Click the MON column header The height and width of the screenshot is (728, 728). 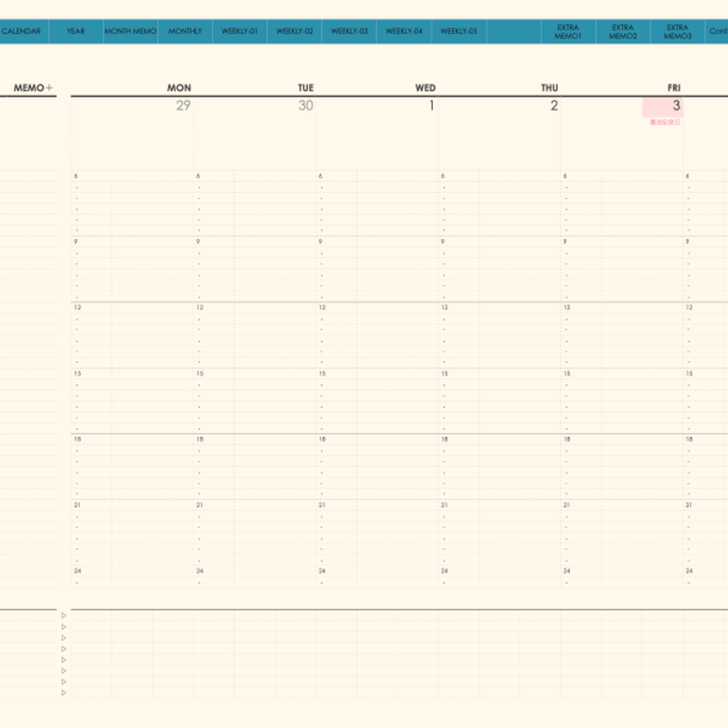pyautogui.click(x=179, y=88)
